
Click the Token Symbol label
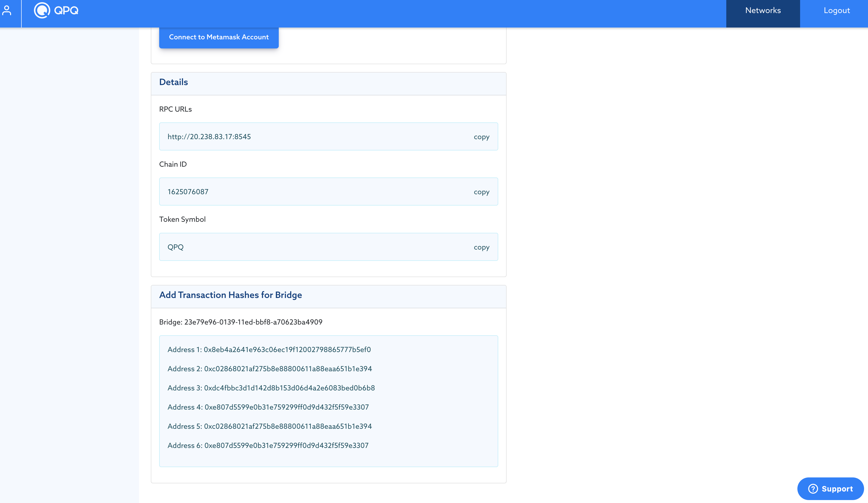[x=182, y=220]
